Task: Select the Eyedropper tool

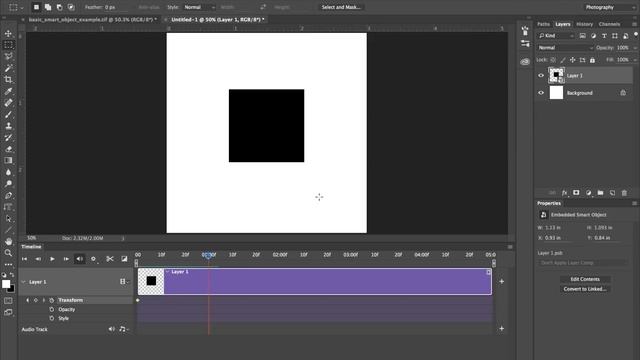Action: 8,91
